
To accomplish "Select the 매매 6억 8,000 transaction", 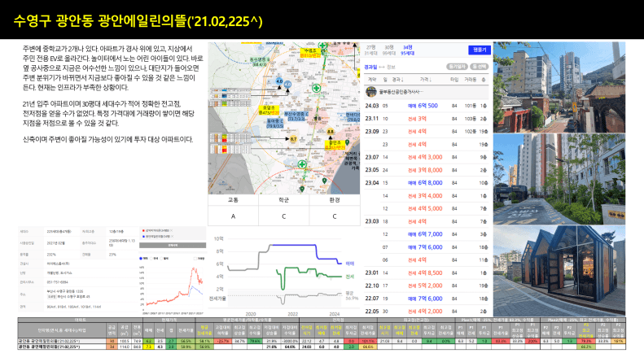I will (425, 183).
